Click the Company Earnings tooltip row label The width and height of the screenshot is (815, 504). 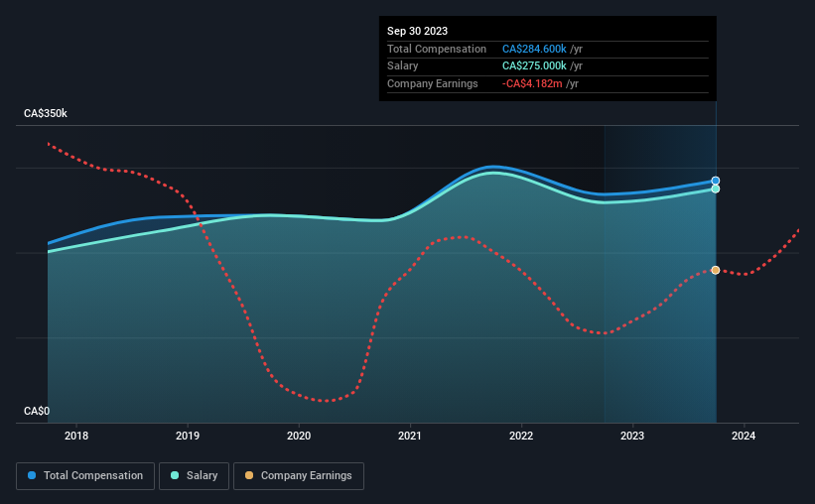tap(433, 83)
